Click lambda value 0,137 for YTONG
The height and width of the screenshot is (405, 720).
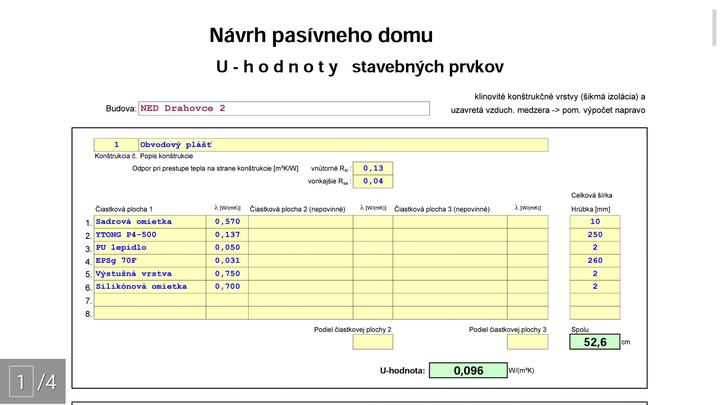click(228, 234)
